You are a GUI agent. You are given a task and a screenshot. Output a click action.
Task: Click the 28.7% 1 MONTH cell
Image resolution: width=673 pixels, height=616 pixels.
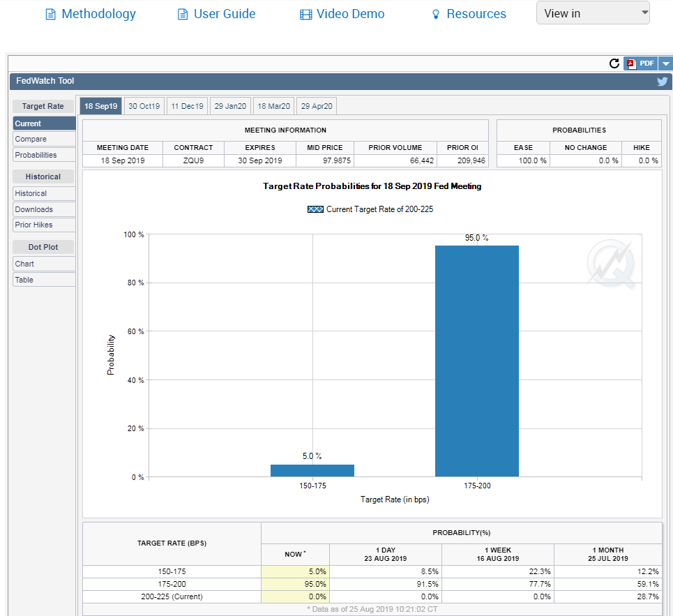click(x=608, y=596)
